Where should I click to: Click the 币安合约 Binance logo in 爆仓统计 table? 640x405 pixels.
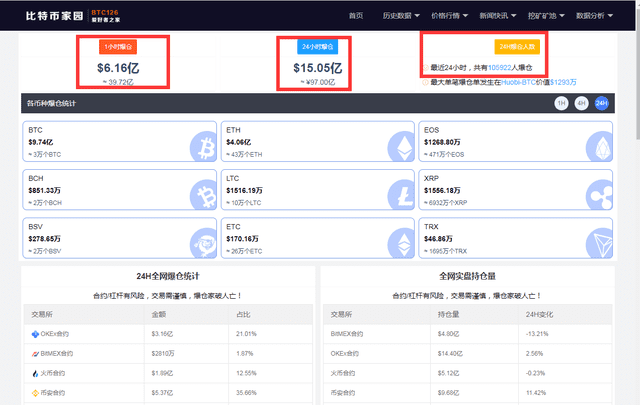35,393
